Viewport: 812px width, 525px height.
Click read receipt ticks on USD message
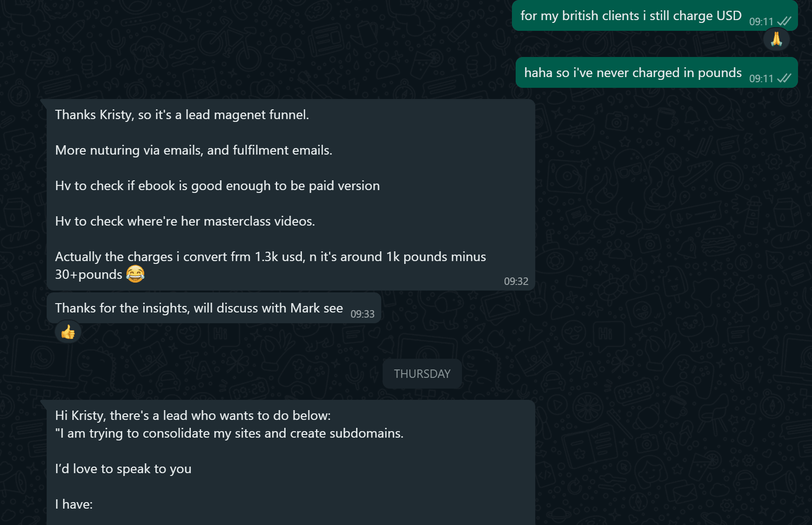(784, 21)
